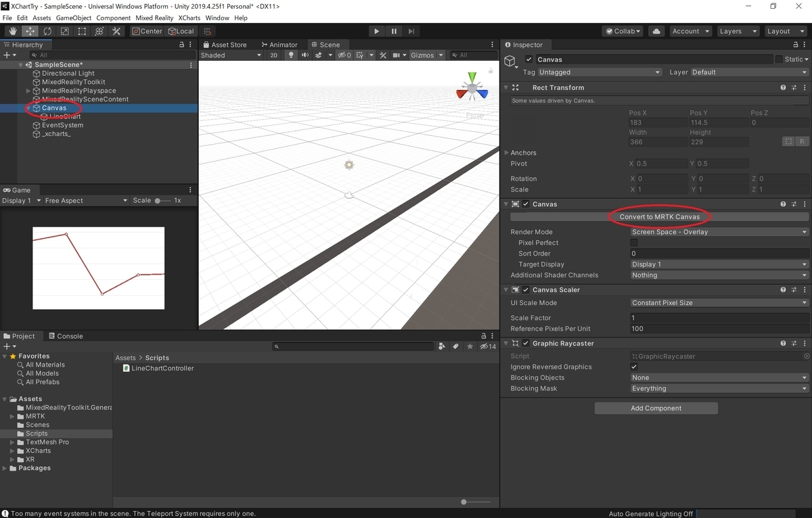Viewport: 812px width, 518px height.
Task: Click the scene camera settings icon
Action: click(396, 55)
